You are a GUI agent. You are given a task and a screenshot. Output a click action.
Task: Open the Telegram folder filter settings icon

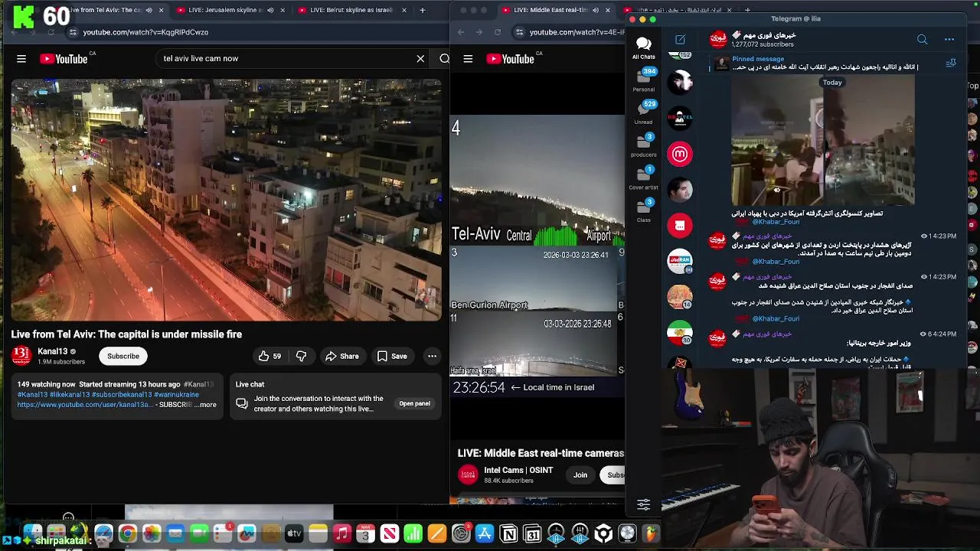pos(643,504)
